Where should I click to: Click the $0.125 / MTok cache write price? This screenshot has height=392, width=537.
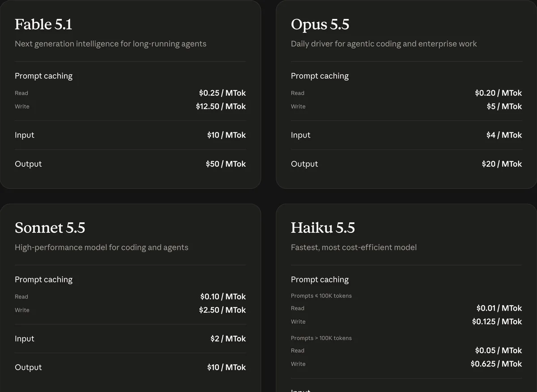[497, 322]
